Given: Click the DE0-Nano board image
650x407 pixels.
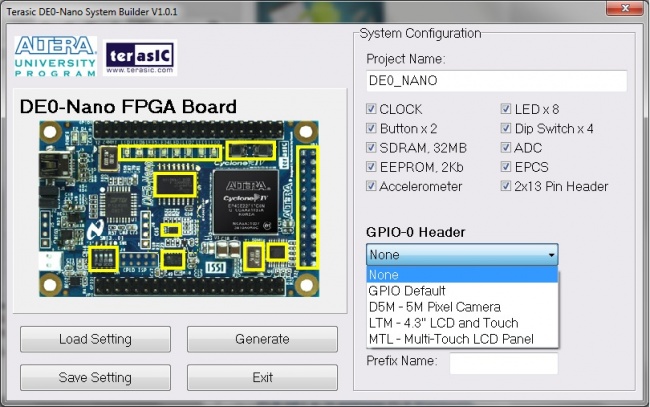Looking at the screenshot, I should pos(179,208).
